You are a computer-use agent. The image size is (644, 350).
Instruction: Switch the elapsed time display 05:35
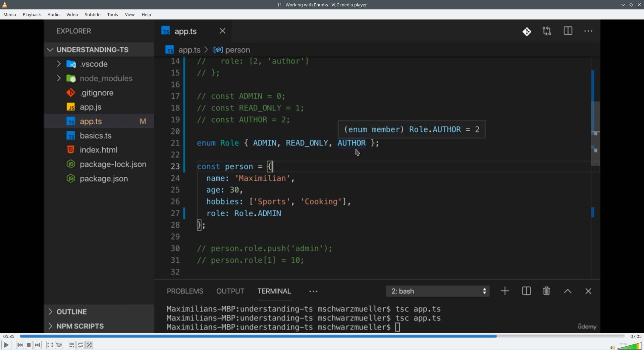click(x=9, y=336)
